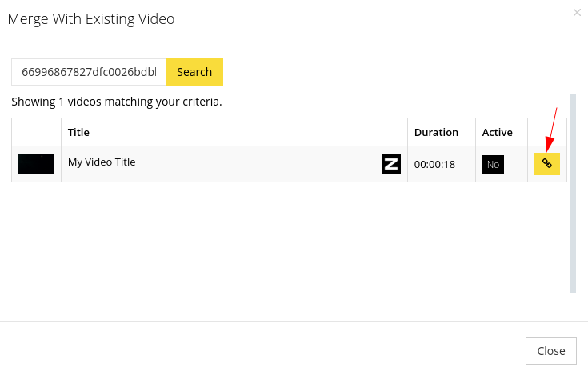Focus the video ID search field
The width and height of the screenshot is (588, 379).
89,72
